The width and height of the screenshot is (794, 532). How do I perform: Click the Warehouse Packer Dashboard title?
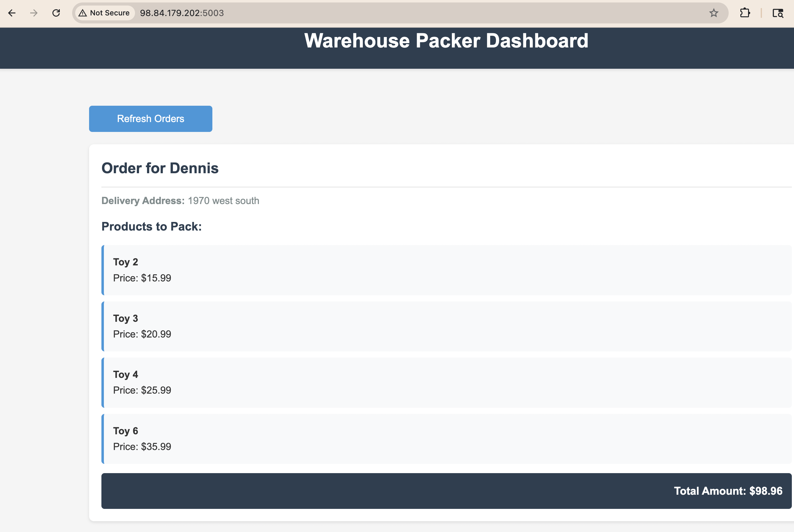click(446, 41)
